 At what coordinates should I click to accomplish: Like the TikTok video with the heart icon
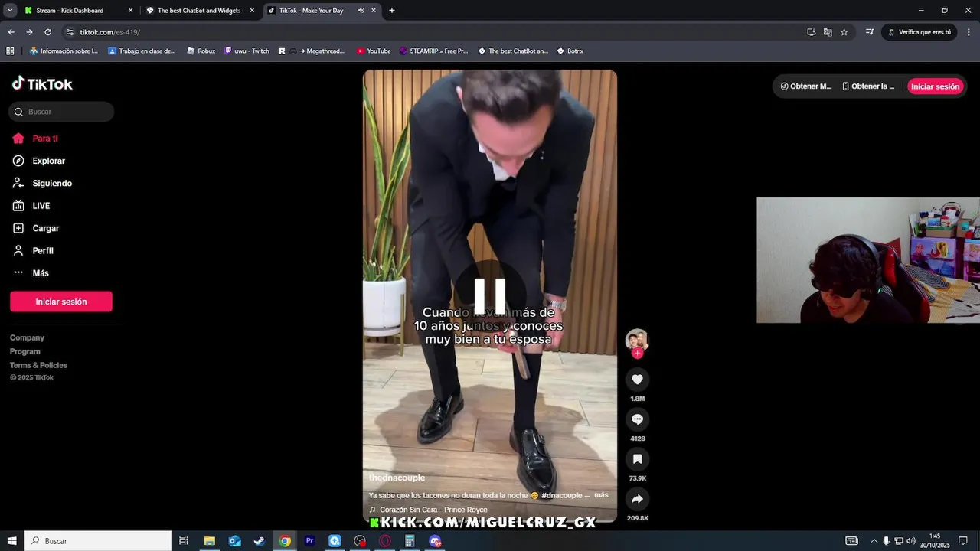tap(637, 380)
